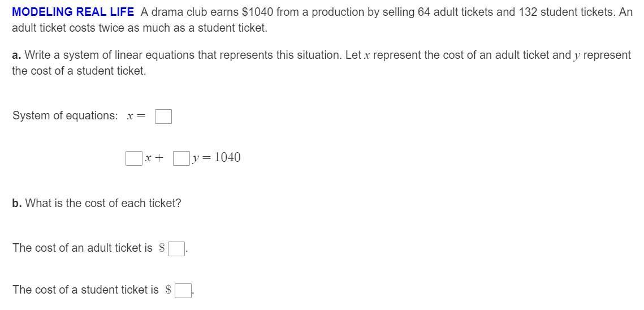
Task: Click the dollar sign before adult ticket box
Action: 162,248
